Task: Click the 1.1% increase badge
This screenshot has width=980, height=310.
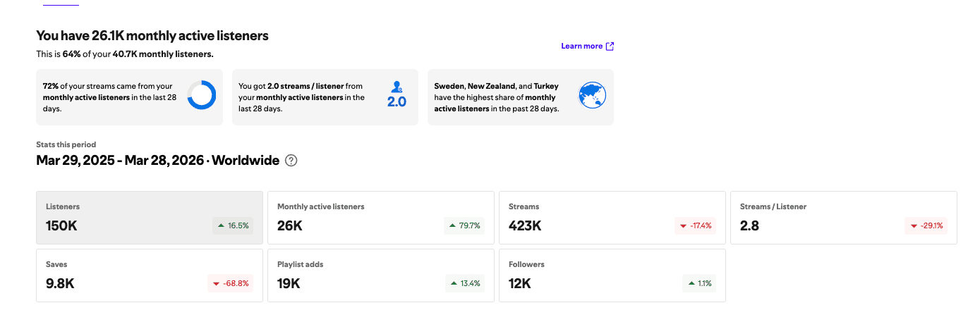Action: coord(698,283)
